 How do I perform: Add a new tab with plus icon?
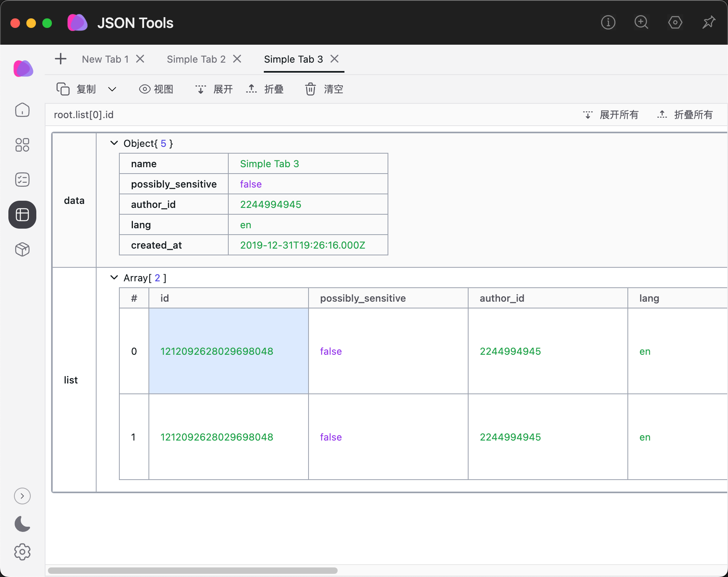point(61,59)
